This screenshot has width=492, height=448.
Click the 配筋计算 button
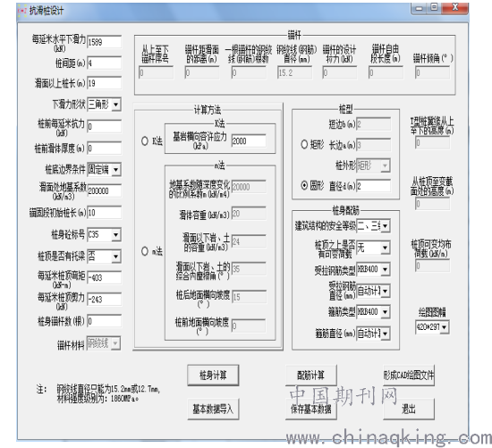(311, 375)
